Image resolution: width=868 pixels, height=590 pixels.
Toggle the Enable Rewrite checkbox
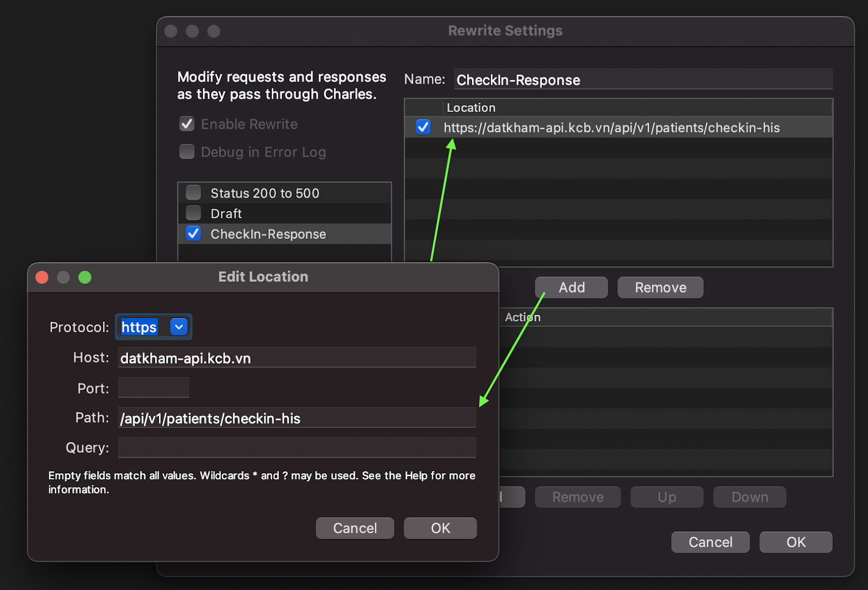187,124
